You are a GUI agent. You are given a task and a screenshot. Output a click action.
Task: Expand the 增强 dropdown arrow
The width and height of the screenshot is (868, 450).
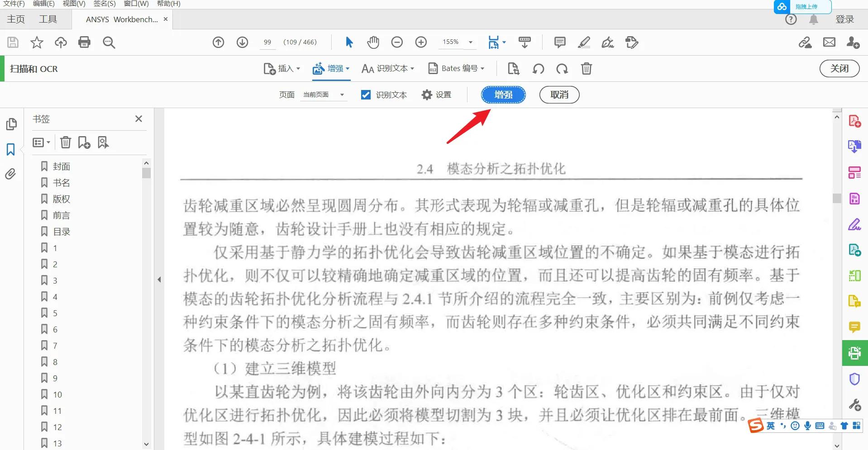click(347, 68)
